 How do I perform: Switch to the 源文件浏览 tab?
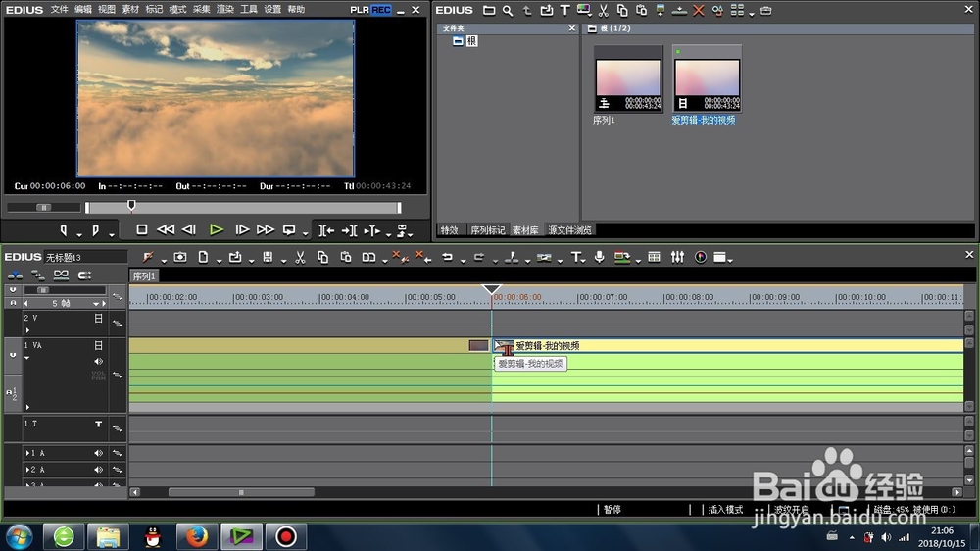[570, 230]
